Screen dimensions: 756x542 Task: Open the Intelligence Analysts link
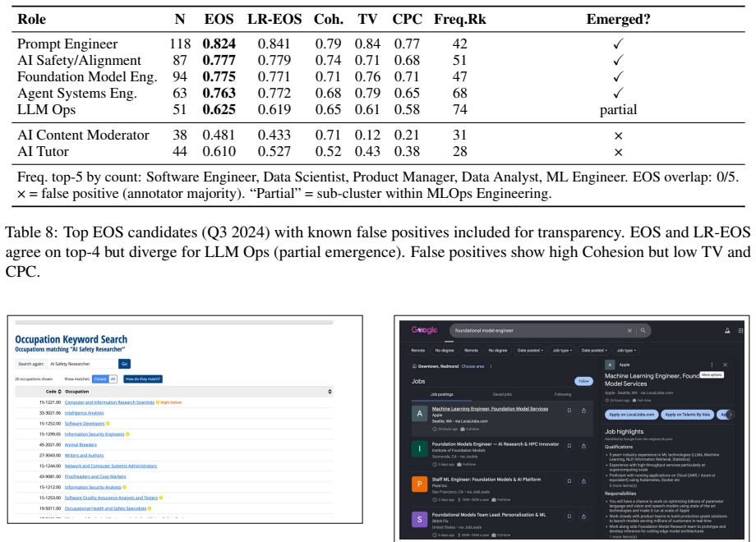click(x=85, y=413)
